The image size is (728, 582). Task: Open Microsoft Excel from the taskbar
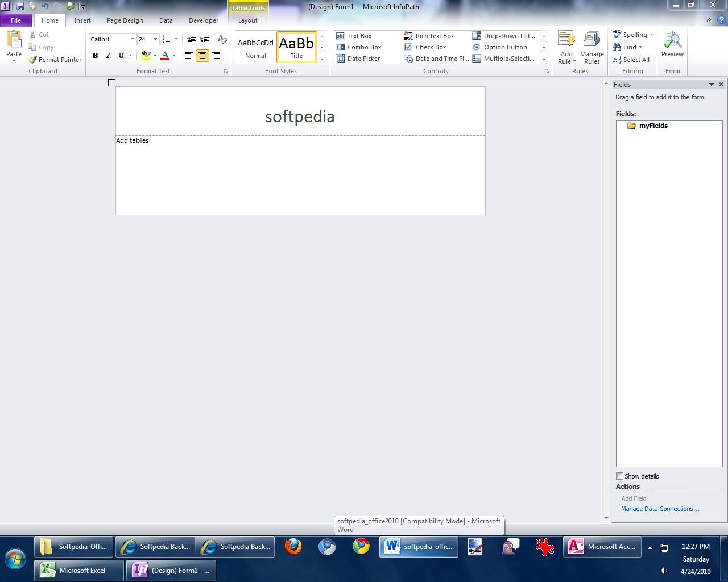click(x=78, y=570)
